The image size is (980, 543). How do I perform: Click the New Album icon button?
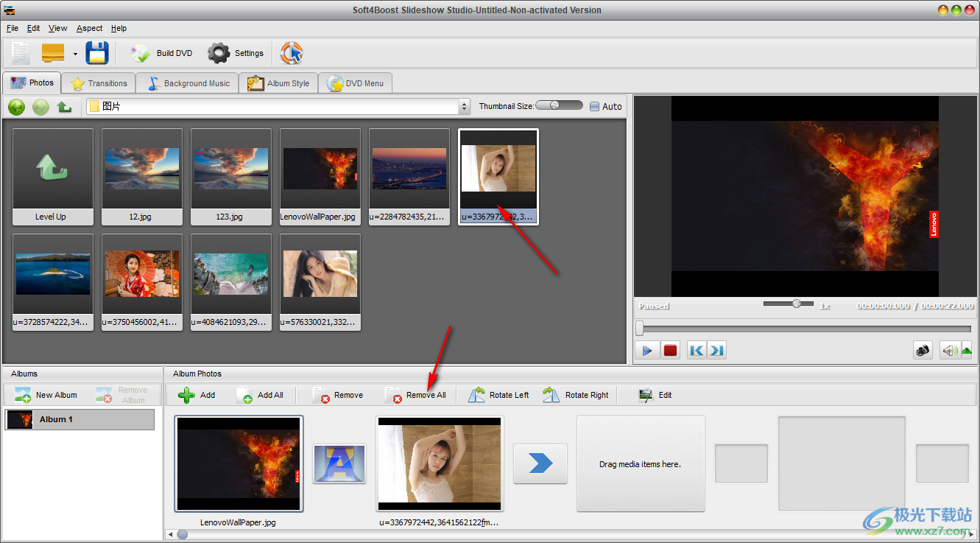tap(46, 395)
